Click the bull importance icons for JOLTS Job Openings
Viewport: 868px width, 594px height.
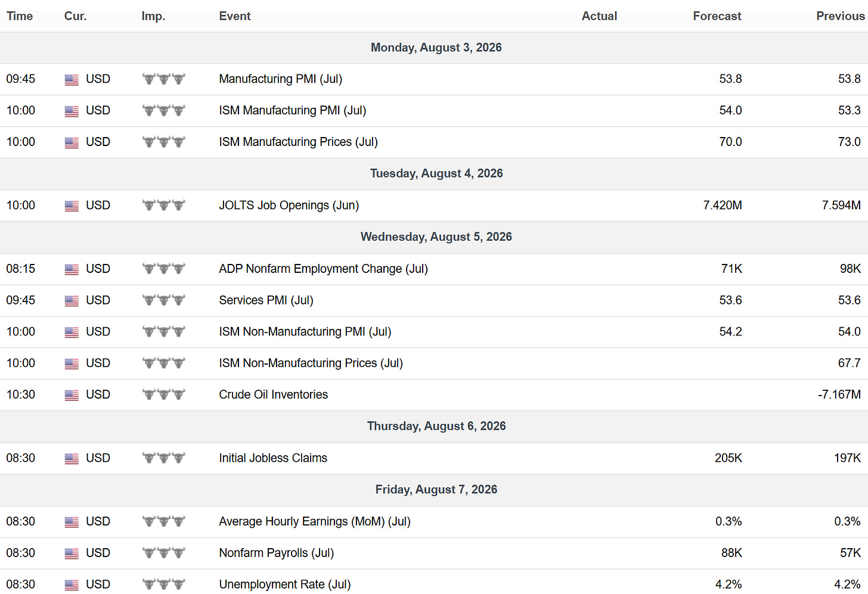163,206
